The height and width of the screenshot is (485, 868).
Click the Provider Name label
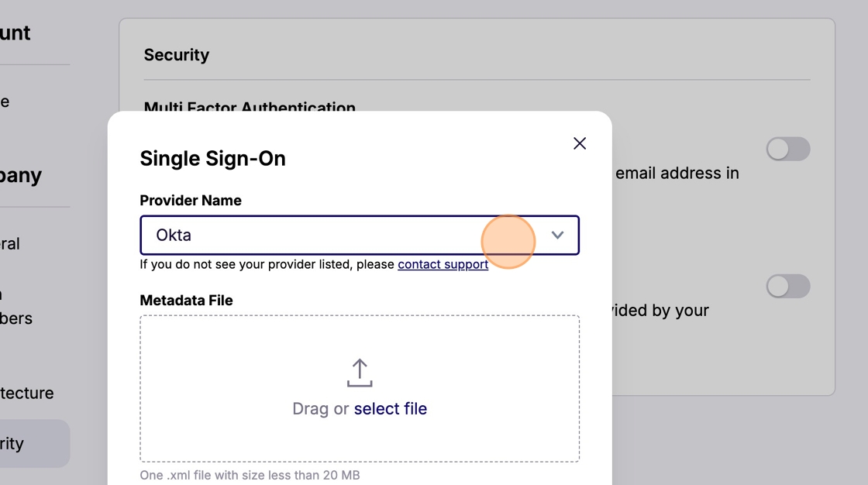click(191, 200)
